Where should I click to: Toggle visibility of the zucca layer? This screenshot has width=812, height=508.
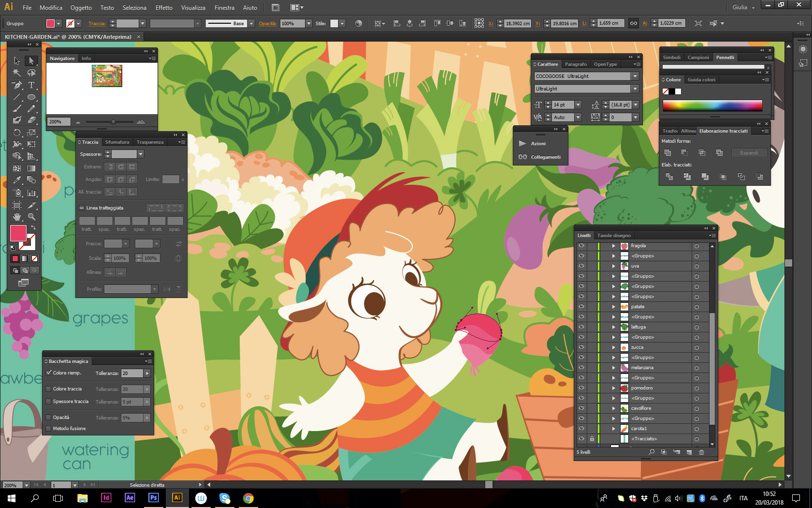581,347
